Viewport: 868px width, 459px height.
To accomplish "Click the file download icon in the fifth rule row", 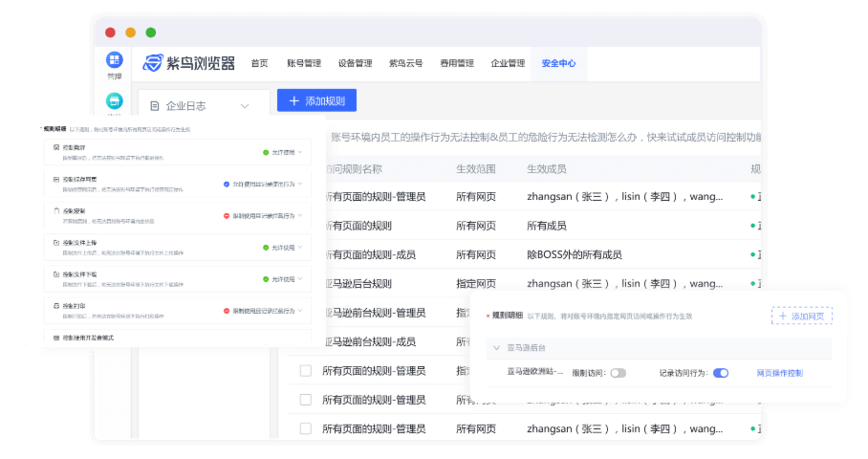I will coord(55,273).
